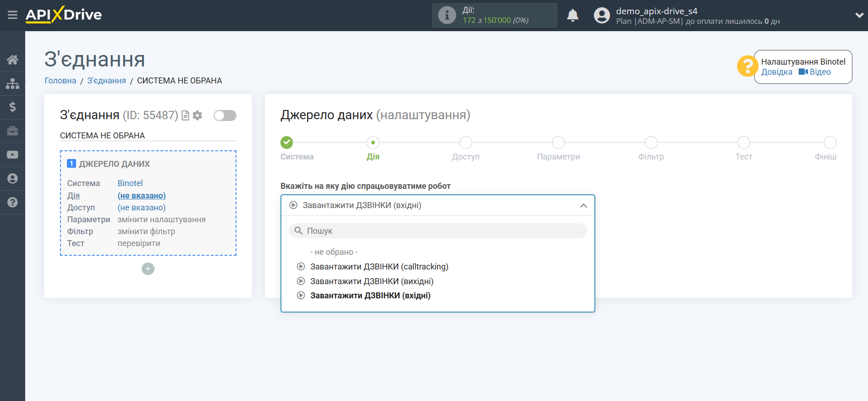
Task: Expand the account menu chevron at top right
Action: click(x=859, y=15)
